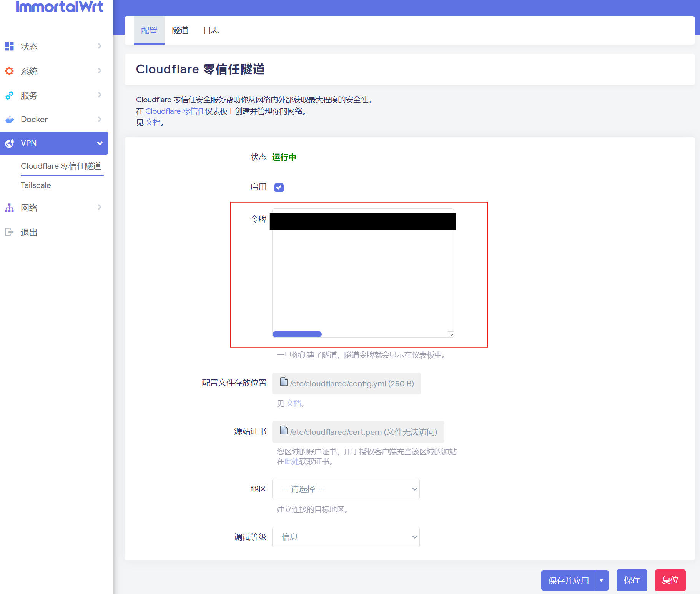The height and width of the screenshot is (594, 700).
Task: Open the 文档 link in the description
Action: pos(153,122)
